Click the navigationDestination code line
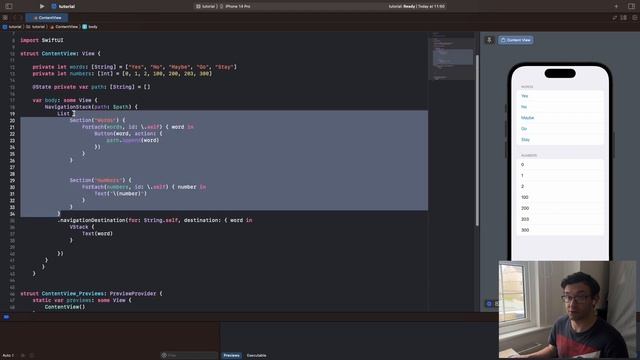Image resolution: width=640 pixels, height=360 pixels. 155,220
